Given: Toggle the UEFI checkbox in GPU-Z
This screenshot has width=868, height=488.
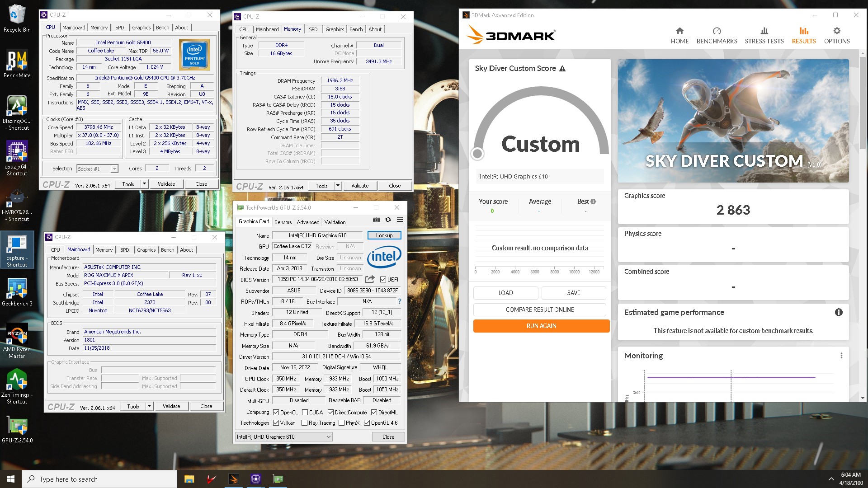Looking at the screenshot, I should point(383,279).
